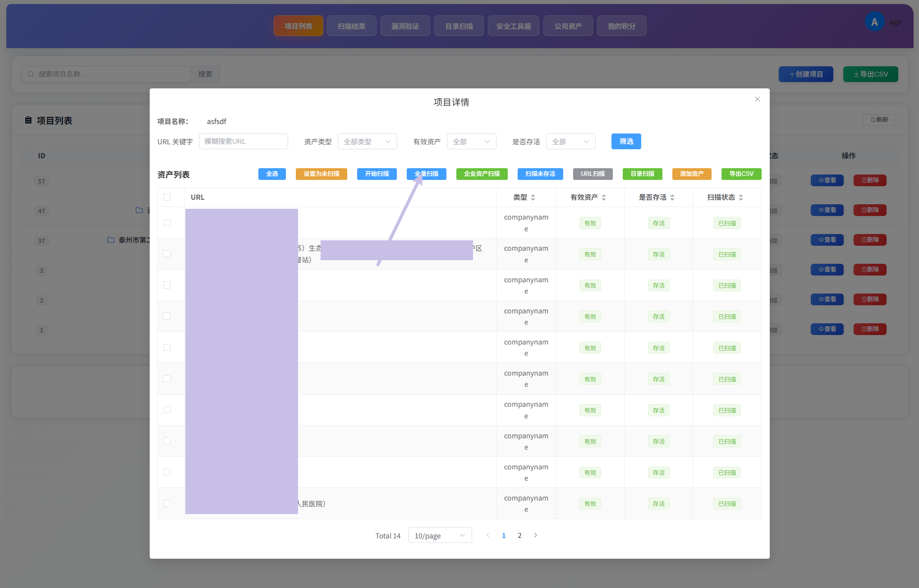Click 查看 for project row 57

[x=827, y=180]
